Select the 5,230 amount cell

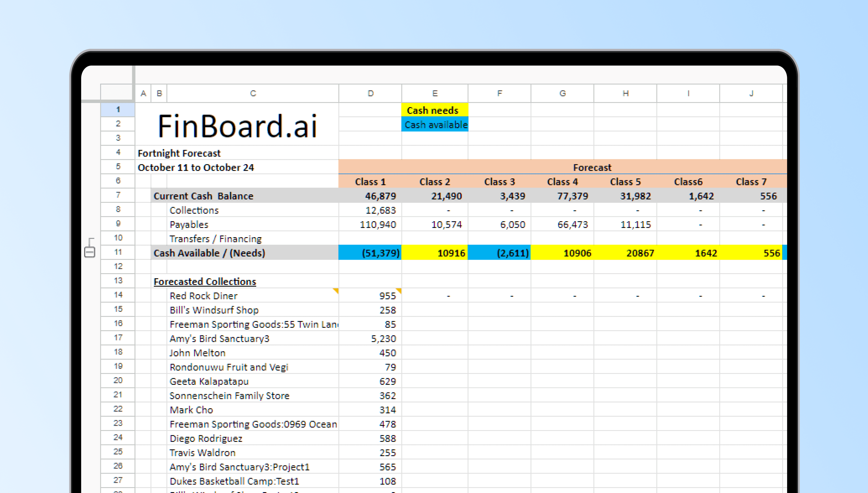370,338
